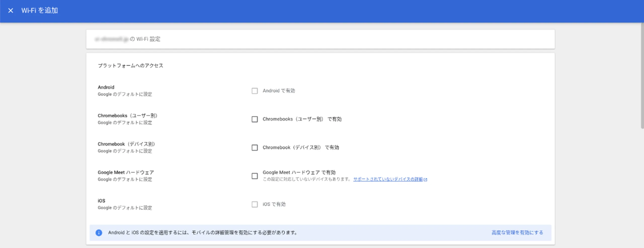644x248 pixels.
Task: Click the Android platform row label
Action: pyautogui.click(x=106, y=87)
